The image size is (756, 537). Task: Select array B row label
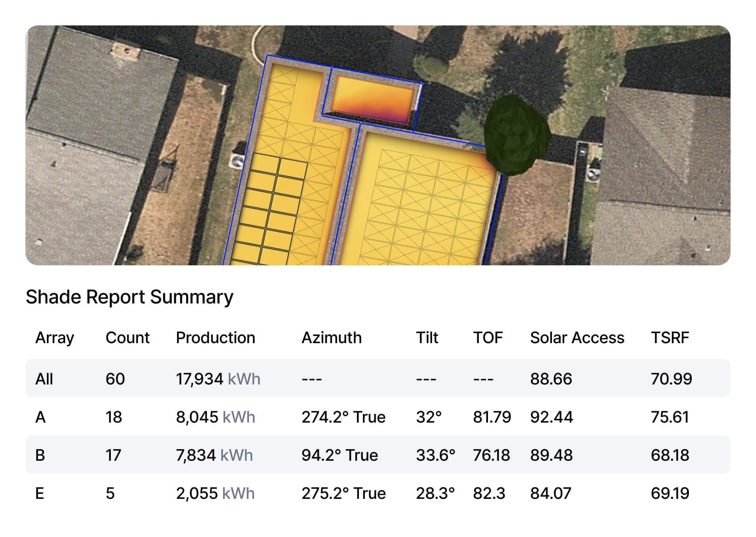[x=40, y=455]
